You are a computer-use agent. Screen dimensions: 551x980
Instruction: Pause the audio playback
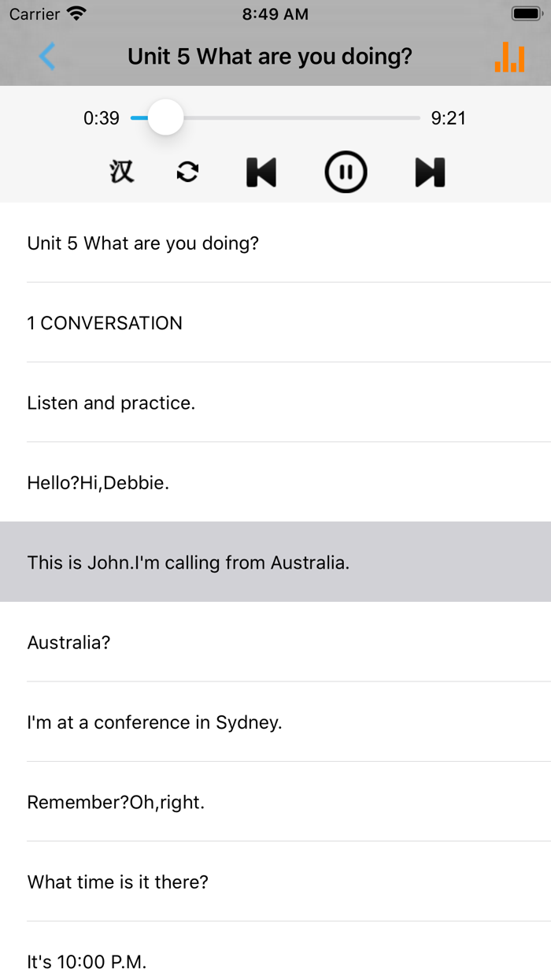point(346,172)
